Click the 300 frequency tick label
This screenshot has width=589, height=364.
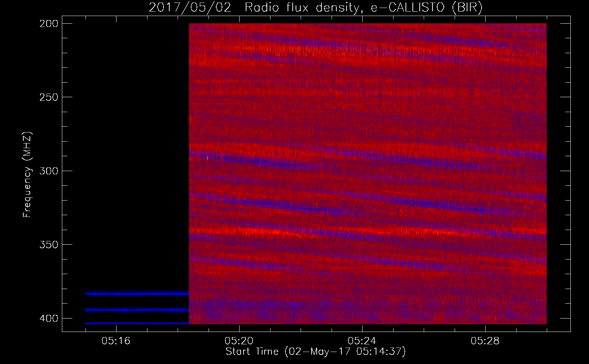pos(48,171)
